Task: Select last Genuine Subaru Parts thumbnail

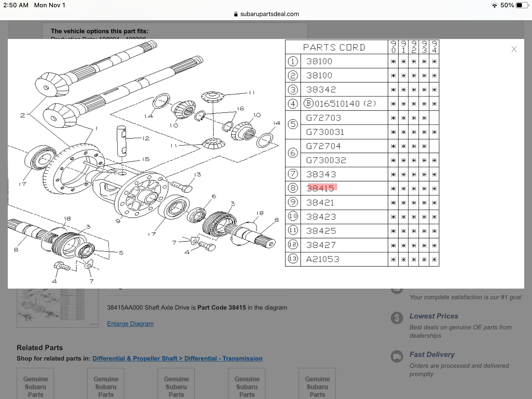Action: coord(317,384)
